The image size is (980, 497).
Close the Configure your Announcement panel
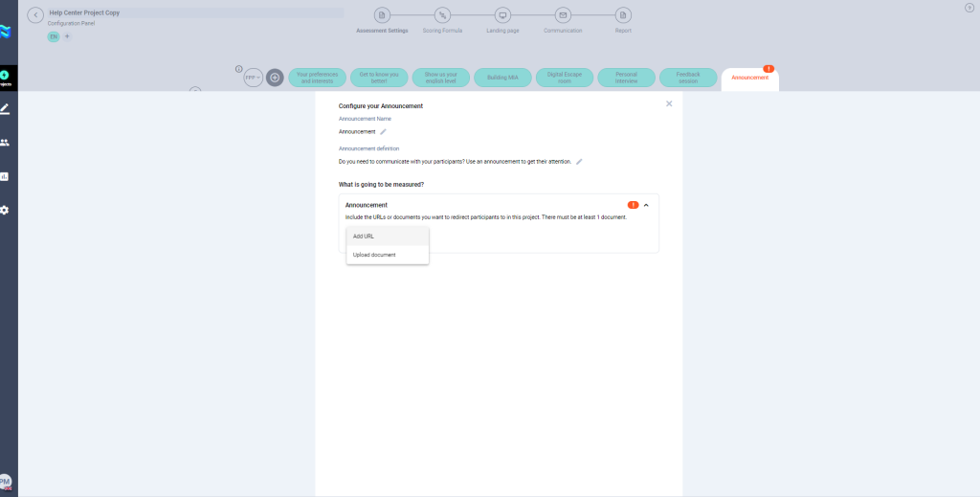669,103
